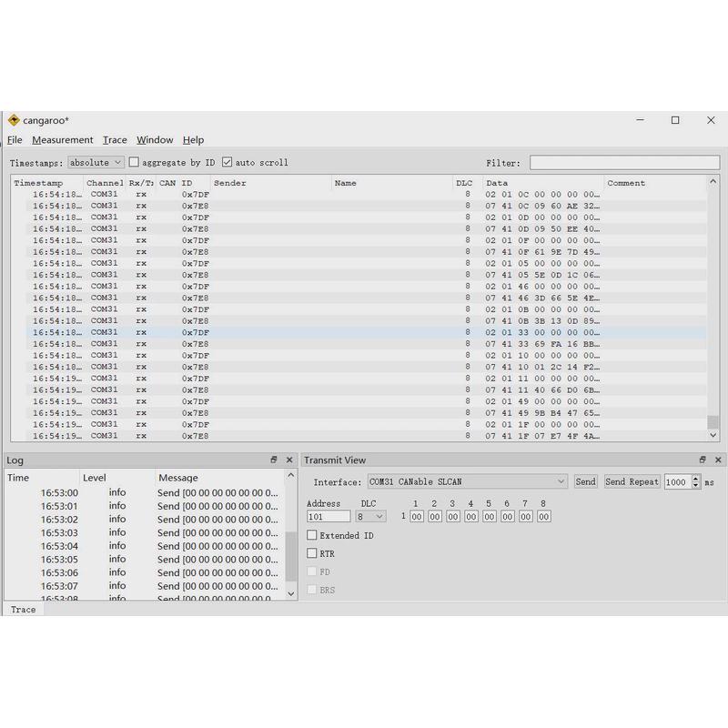Click data byte 3 field
The height and width of the screenshot is (728, 728).
click(x=452, y=516)
